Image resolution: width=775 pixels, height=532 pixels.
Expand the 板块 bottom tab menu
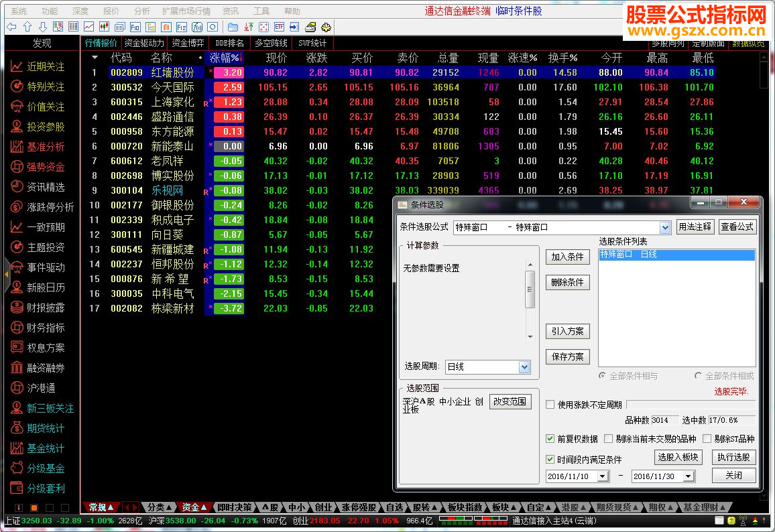click(x=504, y=507)
